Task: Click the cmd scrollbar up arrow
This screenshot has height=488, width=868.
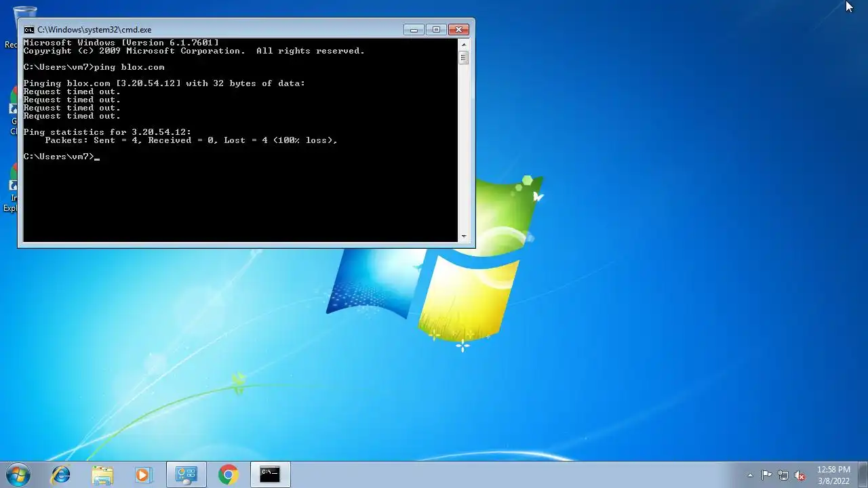Action: (464, 44)
